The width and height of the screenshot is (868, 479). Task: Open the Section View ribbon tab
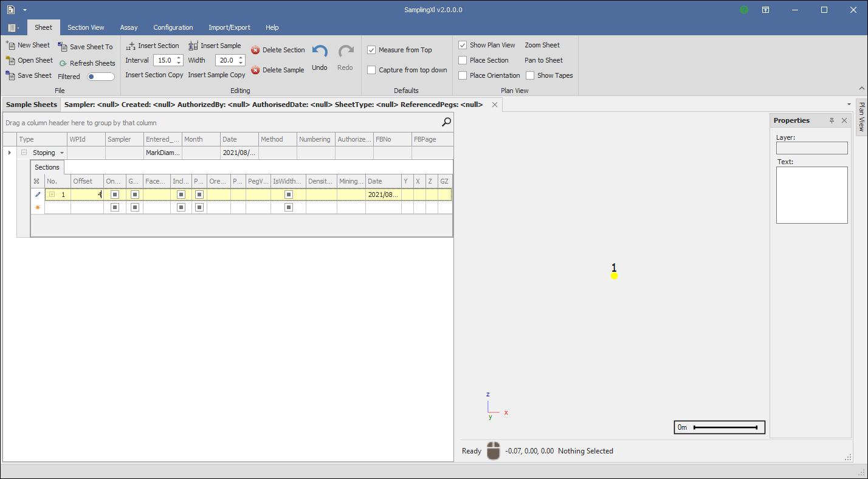(x=86, y=27)
